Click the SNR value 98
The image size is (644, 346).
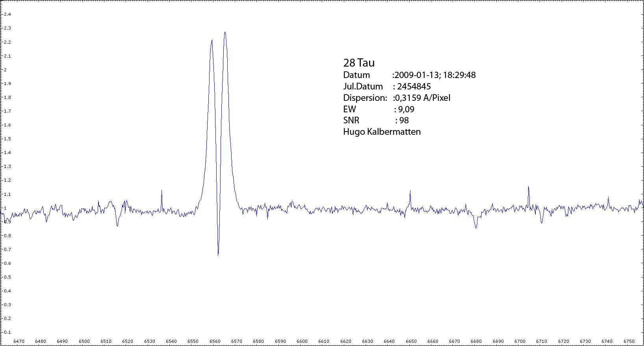(404, 121)
